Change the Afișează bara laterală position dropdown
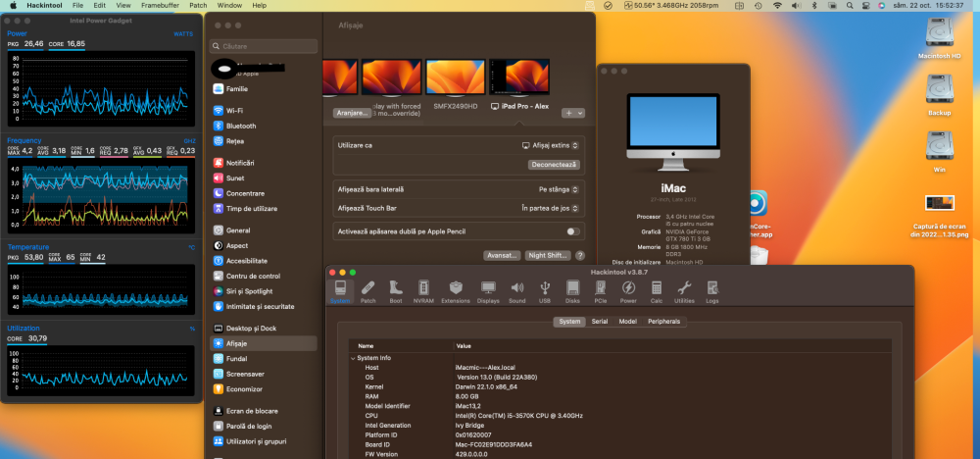 pos(559,189)
